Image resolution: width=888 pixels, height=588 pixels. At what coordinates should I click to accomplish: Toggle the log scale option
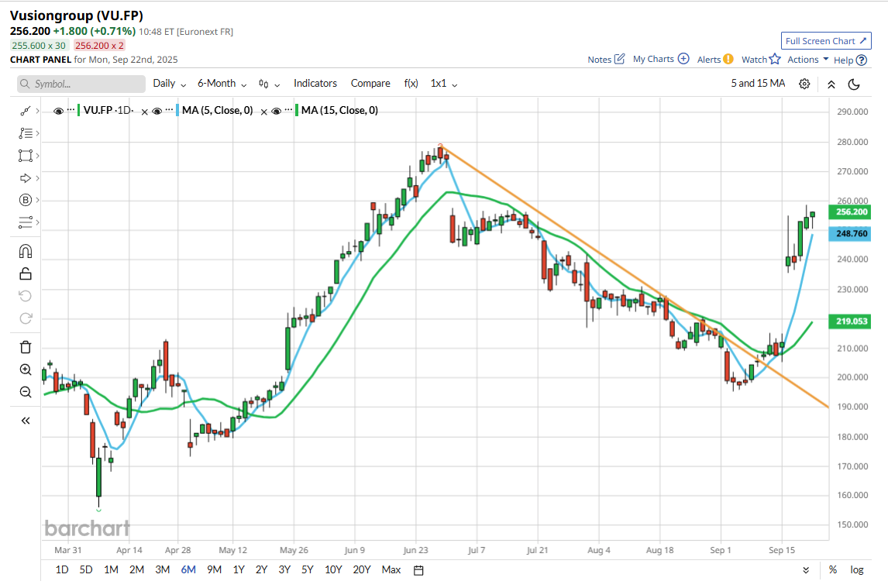coord(857,569)
